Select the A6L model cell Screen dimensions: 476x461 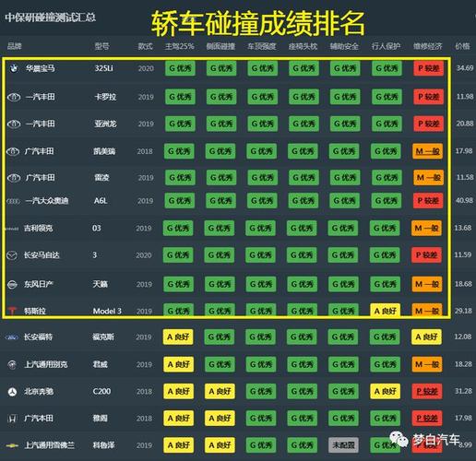(101, 201)
